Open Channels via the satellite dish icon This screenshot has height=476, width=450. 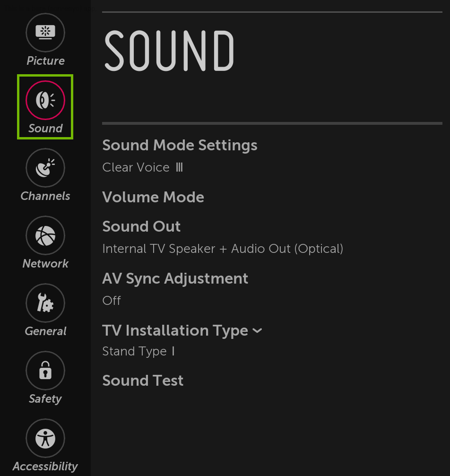pos(45,168)
